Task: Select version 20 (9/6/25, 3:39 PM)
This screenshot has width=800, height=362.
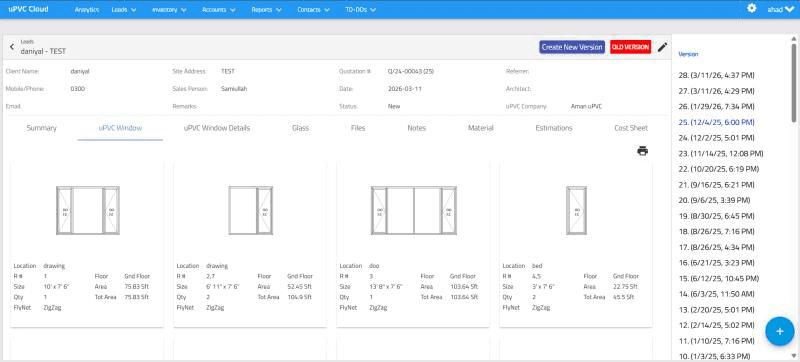Action: (714, 200)
